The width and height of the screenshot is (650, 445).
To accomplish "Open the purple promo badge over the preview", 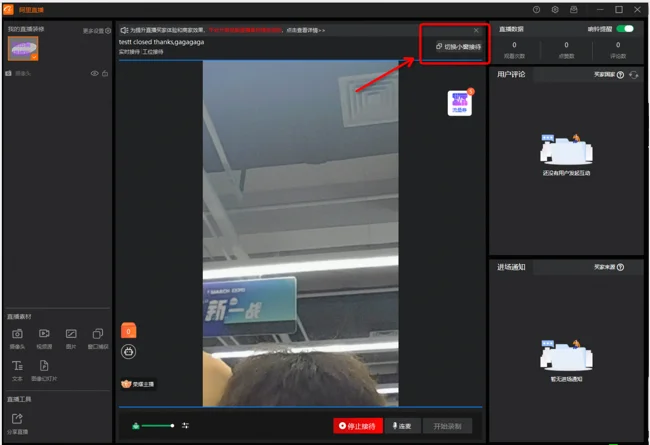I will 460,103.
